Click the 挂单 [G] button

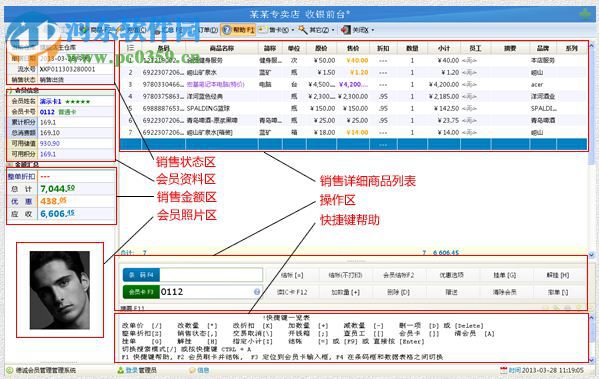pos(505,275)
